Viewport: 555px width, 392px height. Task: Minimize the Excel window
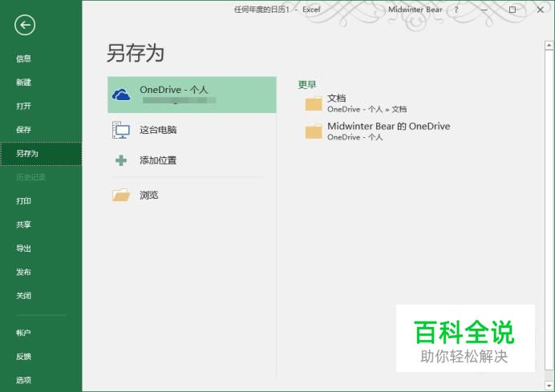point(484,10)
